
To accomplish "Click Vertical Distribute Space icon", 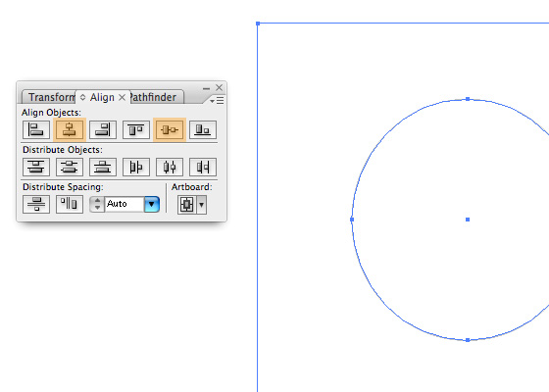I will coord(36,204).
